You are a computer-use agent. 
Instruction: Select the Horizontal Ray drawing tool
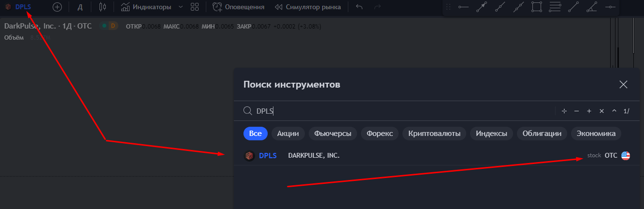[464, 7]
